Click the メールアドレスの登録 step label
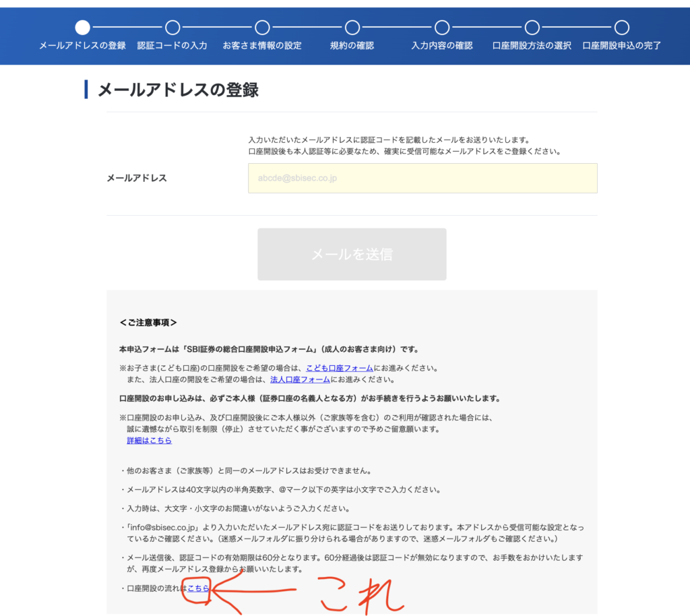The height and width of the screenshot is (616, 690). click(82, 46)
